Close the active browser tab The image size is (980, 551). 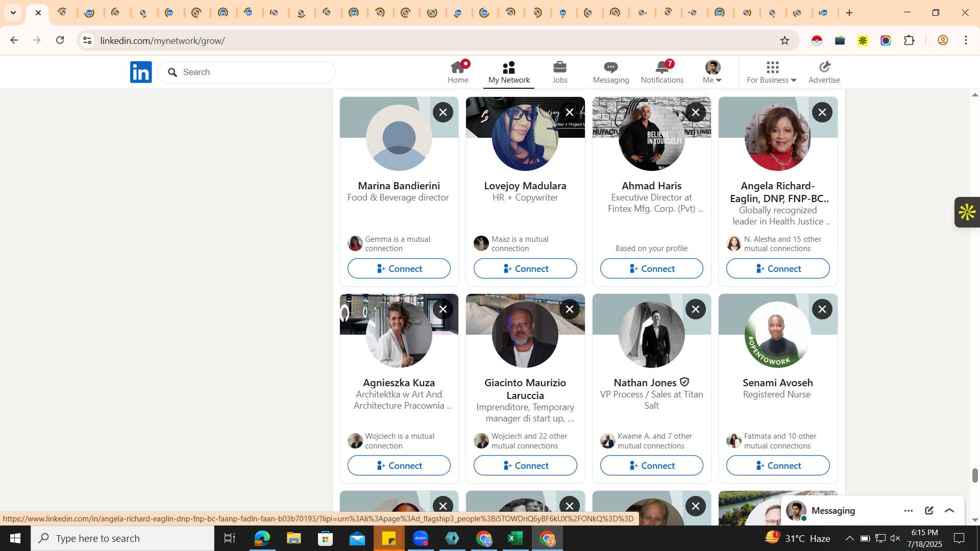(x=38, y=13)
